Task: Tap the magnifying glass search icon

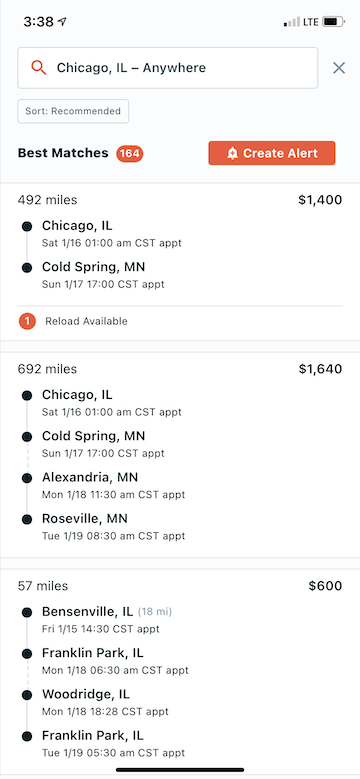Action: (x=39, y=68)
